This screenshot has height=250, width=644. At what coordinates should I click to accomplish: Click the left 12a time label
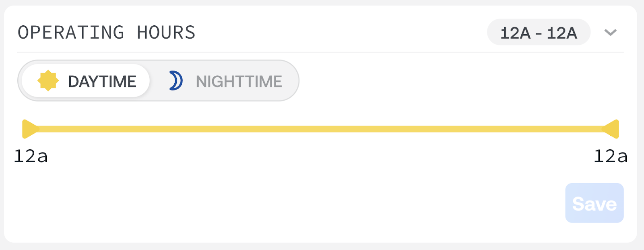pos(31,156)
